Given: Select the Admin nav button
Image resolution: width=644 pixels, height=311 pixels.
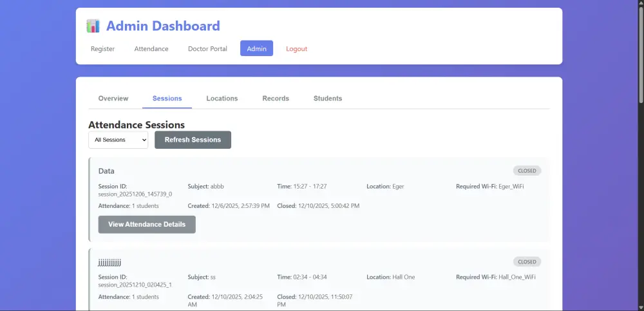Looking at the screenshot, I should pos(257,48).
